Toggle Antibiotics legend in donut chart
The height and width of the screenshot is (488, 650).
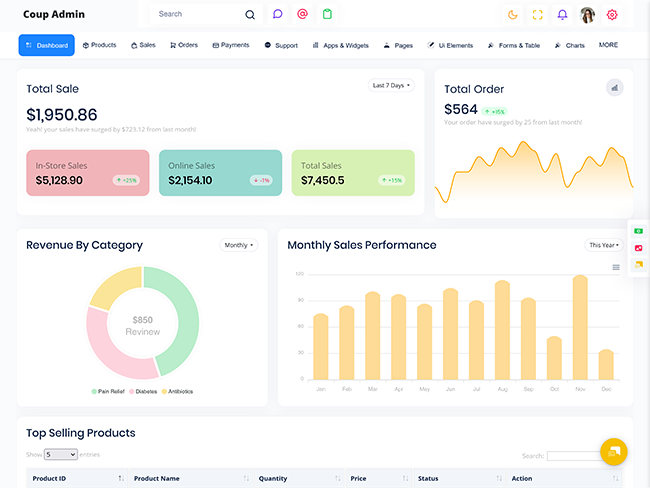click(178, 391)
